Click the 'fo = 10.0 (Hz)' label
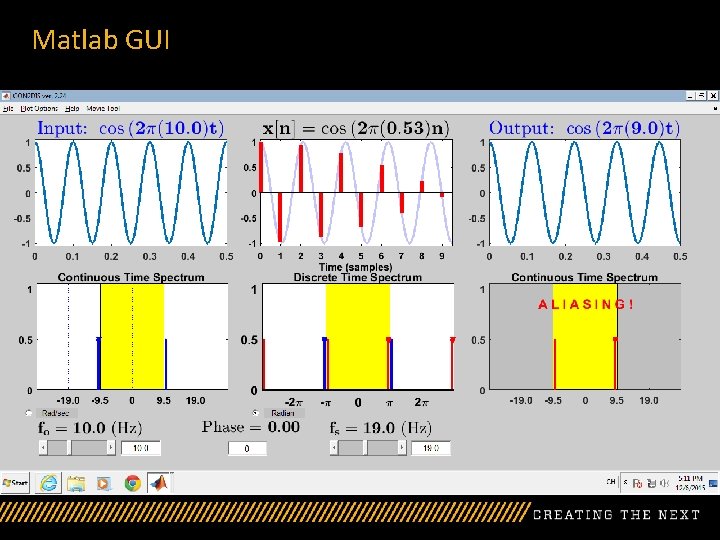Viewport: 720px width, 540px height. (90, 429)
